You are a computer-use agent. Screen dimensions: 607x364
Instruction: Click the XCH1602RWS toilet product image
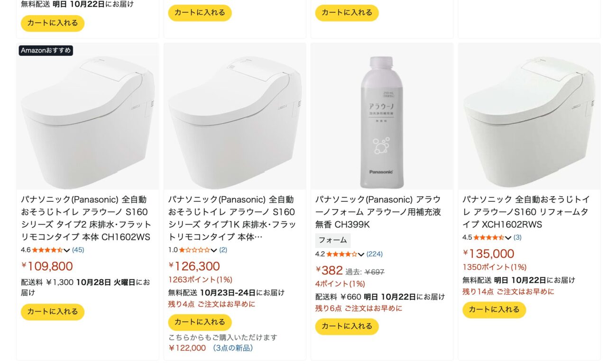click(x=529, y=117)
